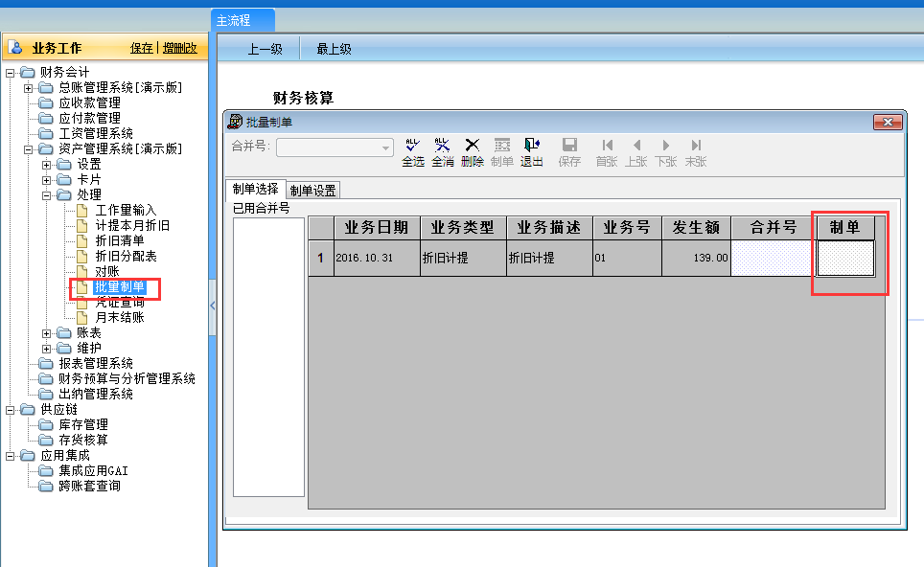Image resolution: width=924 pixels, height=567 pixels.
Task: Select the 主流程 tab
Action: coord(233,20)
